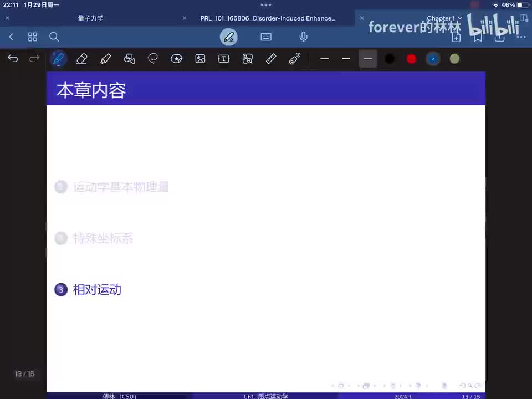The height and width of the screenshot is (399, 532).
Task: Toggle the pen annotation mode button
Action: click(x=229, y=37)
